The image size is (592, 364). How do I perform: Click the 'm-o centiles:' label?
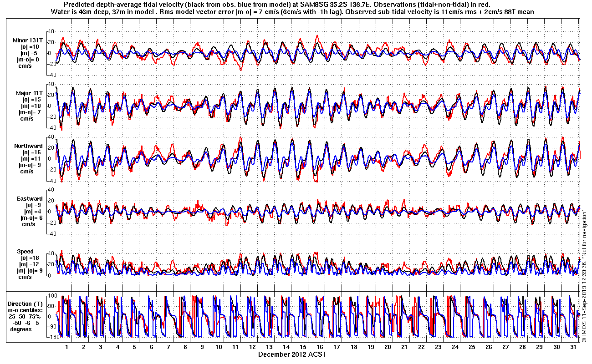pos(26,310)
